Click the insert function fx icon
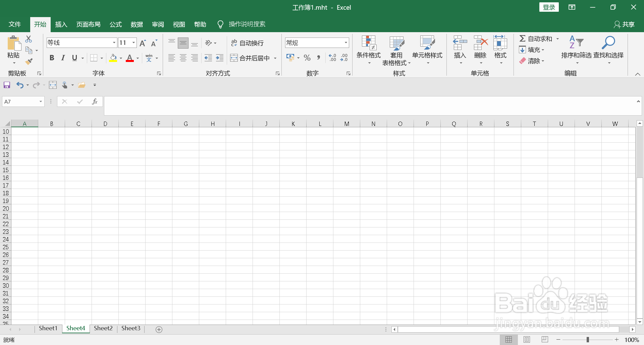 pos(95,101)
